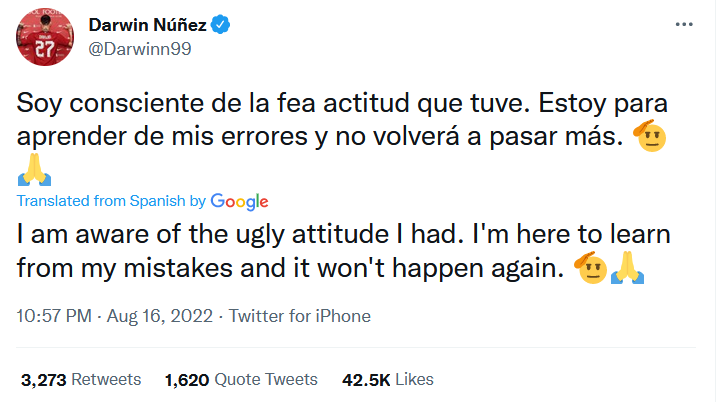Click the praying hands emoji in English translation
This screenshot has width=724, height=402.
click(625, 268)
